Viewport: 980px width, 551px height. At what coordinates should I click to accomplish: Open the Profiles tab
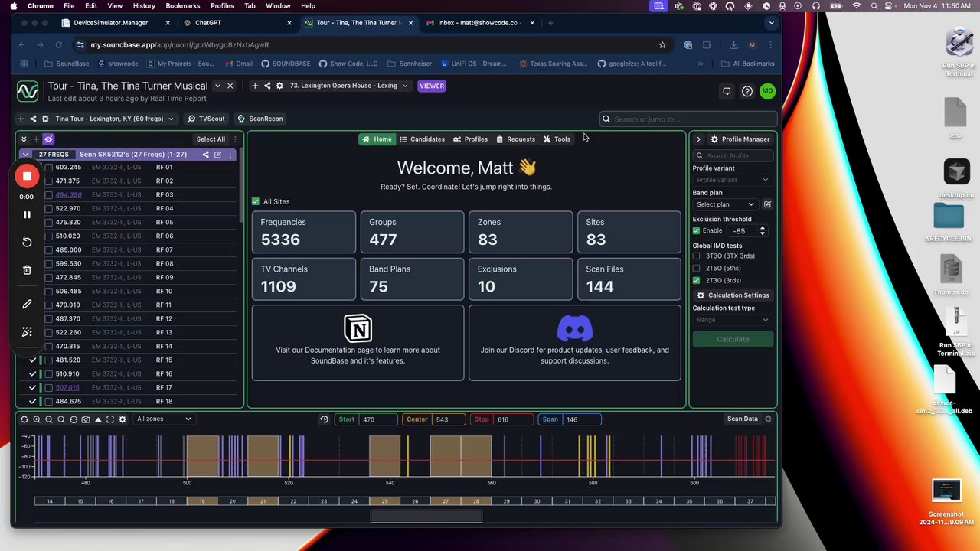(470, 139)
